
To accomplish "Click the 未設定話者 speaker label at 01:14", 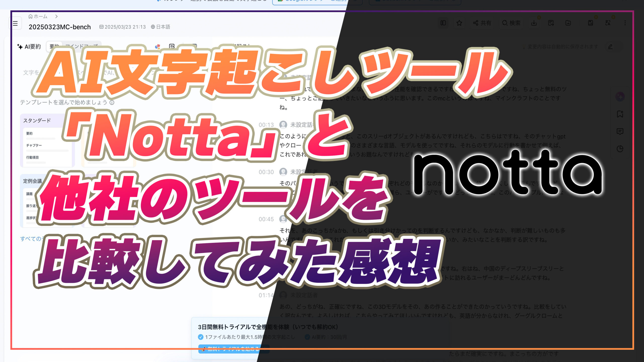I will click(x=304, y=295).
